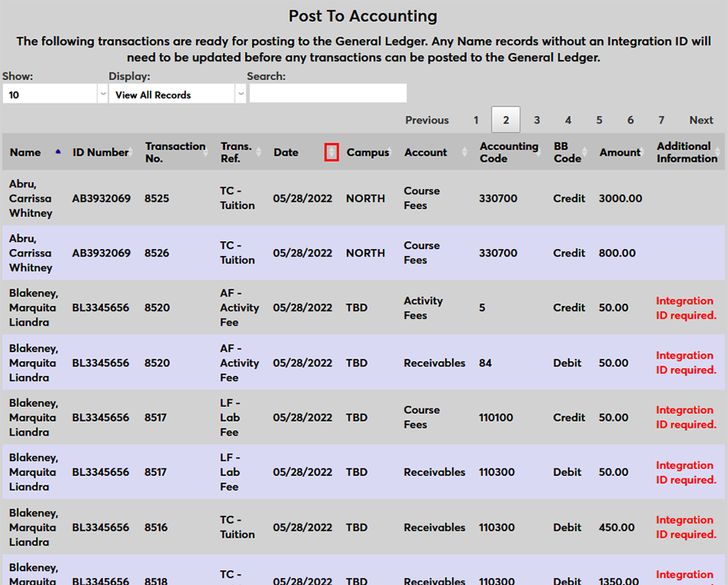Sort the Amount column
Viewport: 728px width, 585px height.
click(642, 152)
